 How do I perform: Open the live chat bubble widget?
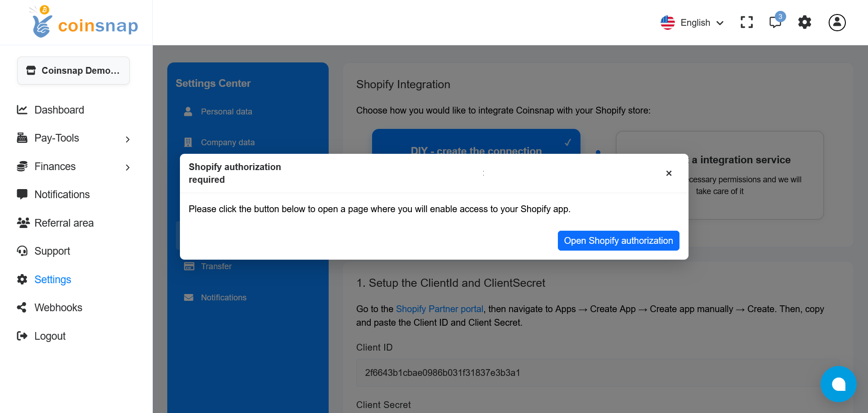point(838,384)
